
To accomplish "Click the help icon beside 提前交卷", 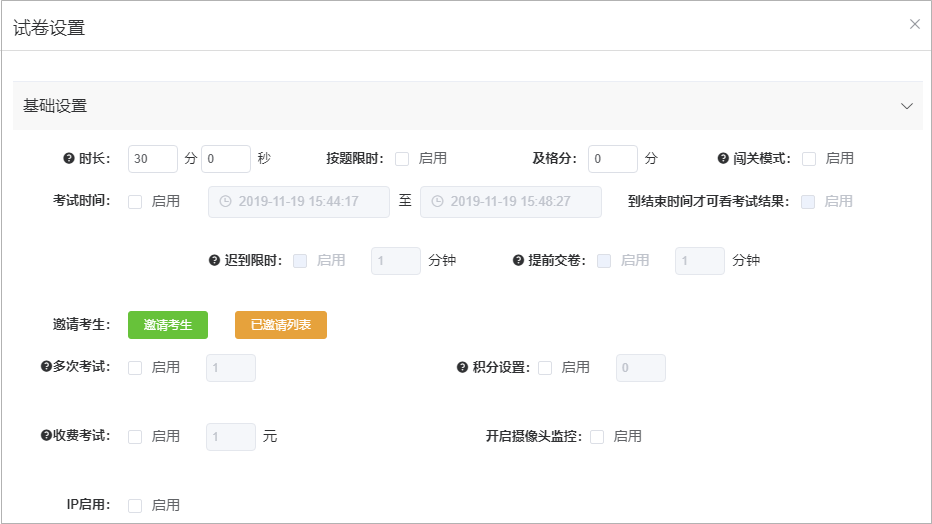I will tap(518, 260).
